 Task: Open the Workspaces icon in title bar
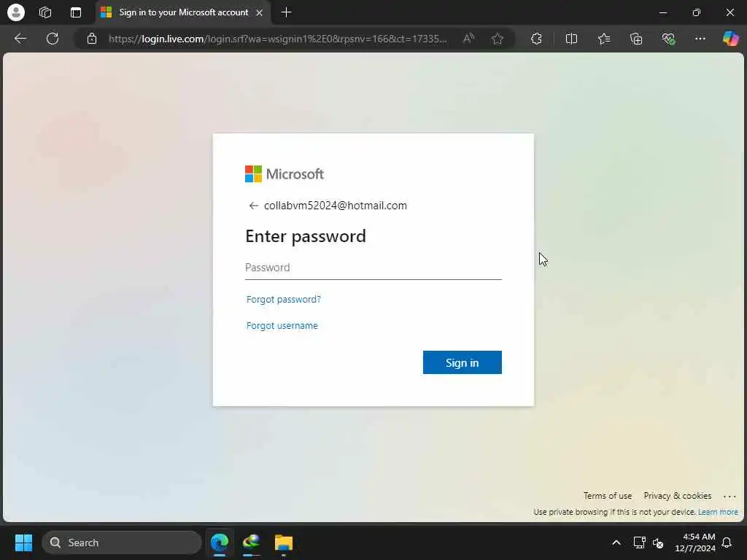(45, 12)
